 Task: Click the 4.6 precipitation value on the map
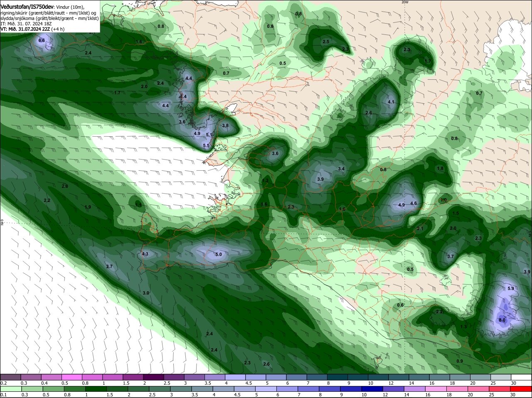click(x=414, y=203)
